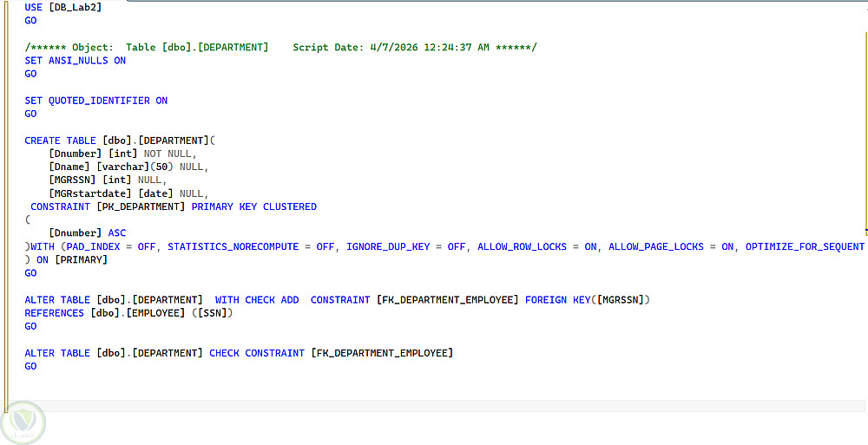Click the STATISTICS_NORECOMPUTE option
The height and width of the screenshot is (445, 868).
(x=233, y=246)
